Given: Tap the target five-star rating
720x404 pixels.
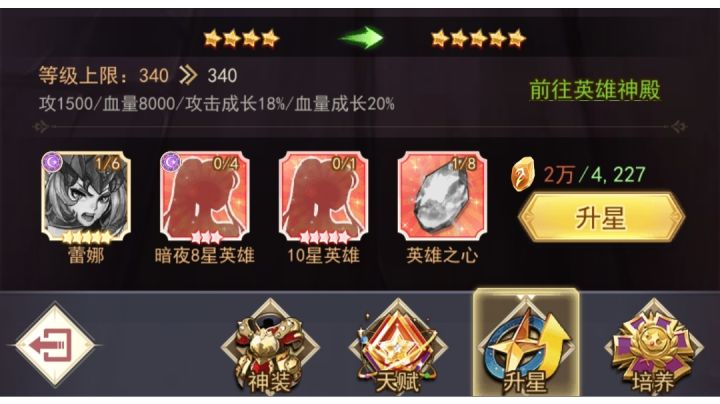Looking at the screenshot, I should 478,38.
